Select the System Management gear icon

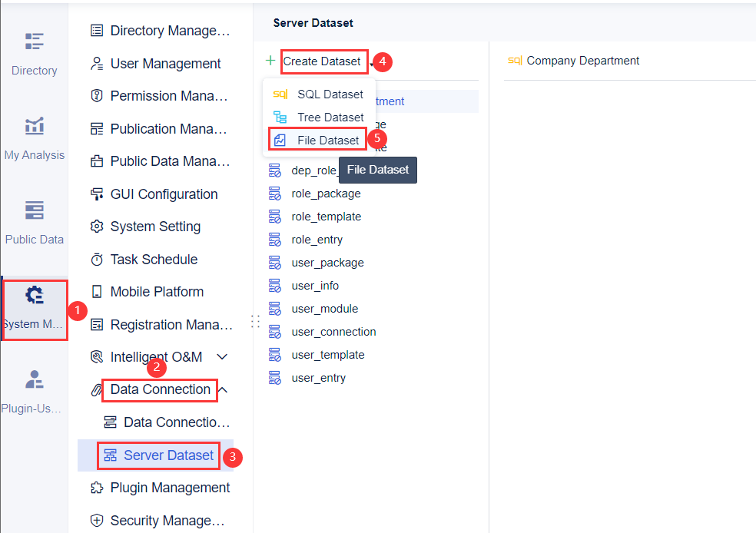(x=34, y=295)
